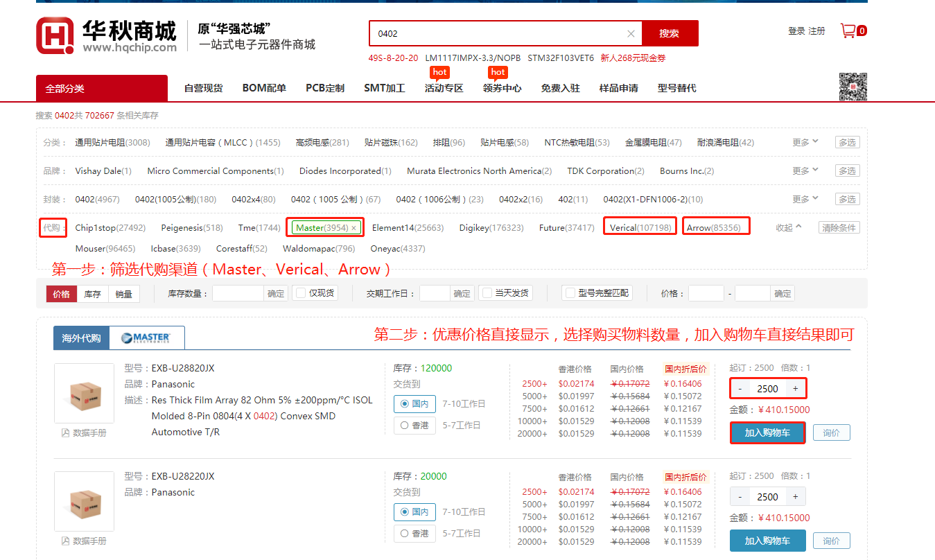
Task: Check the 当天发货 option
Action: (487, 293)
